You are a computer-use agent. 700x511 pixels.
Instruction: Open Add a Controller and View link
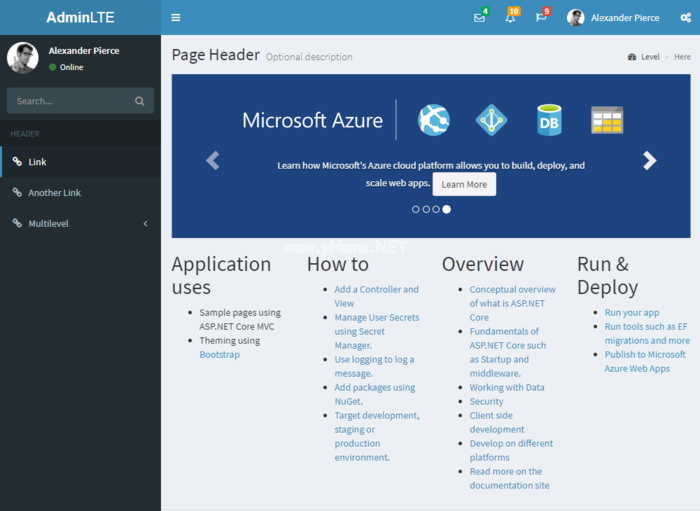(376, 296)
